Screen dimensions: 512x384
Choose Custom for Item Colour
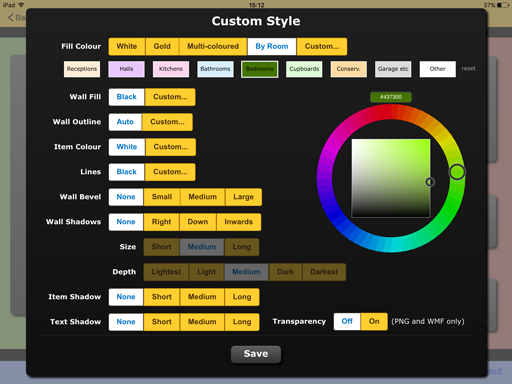pos(170,147)
